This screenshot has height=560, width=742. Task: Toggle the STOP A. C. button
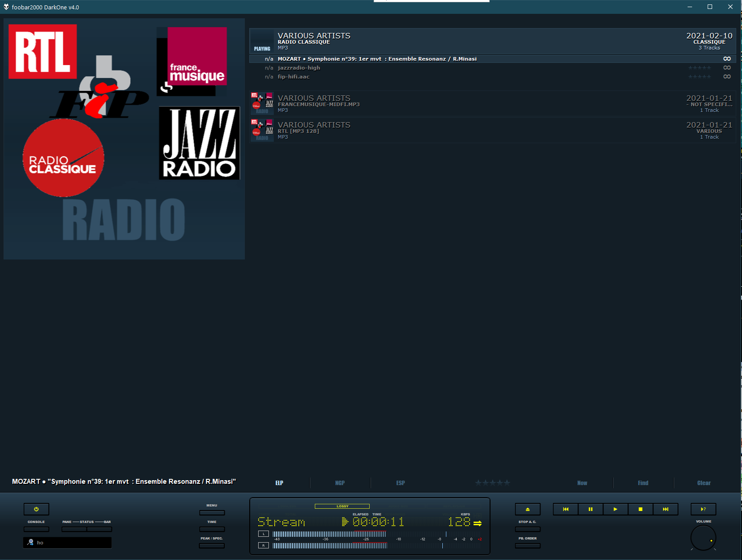click(528, 529)
